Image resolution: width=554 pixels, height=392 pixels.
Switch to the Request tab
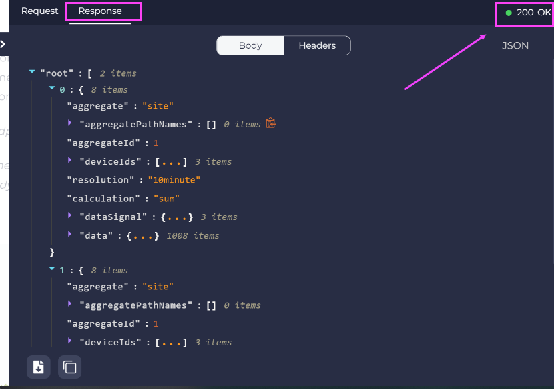coord(39,11)
